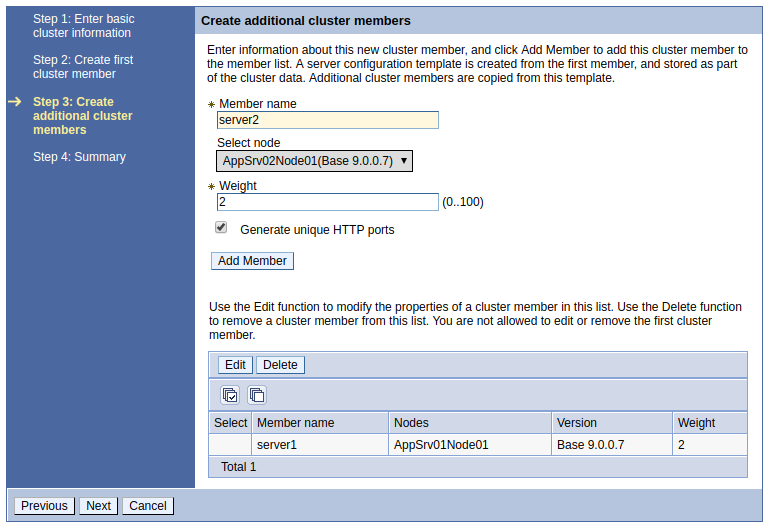Click the Select column header

[231, 423]
